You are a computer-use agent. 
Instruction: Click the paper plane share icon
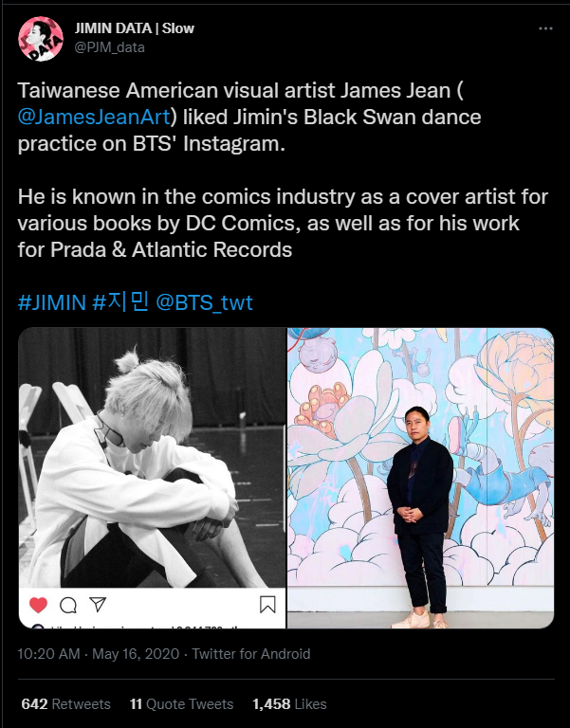pos(98,604)
